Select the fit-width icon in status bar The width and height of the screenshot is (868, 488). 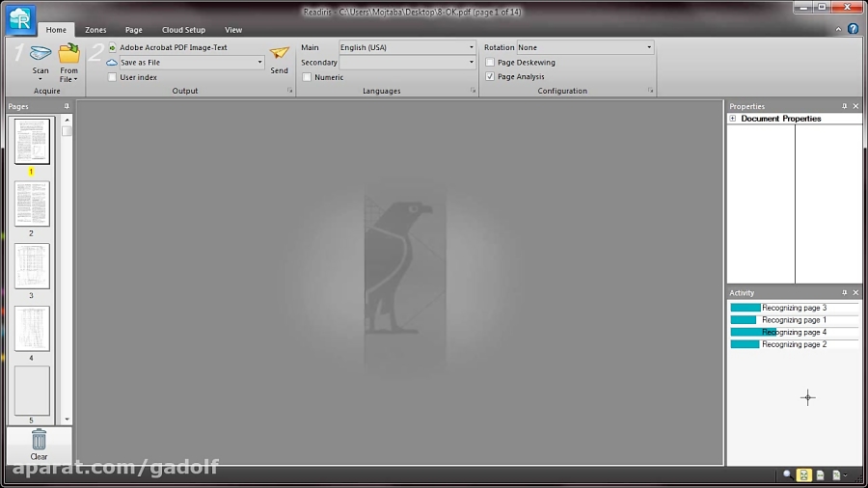click(x=821, y=474)
